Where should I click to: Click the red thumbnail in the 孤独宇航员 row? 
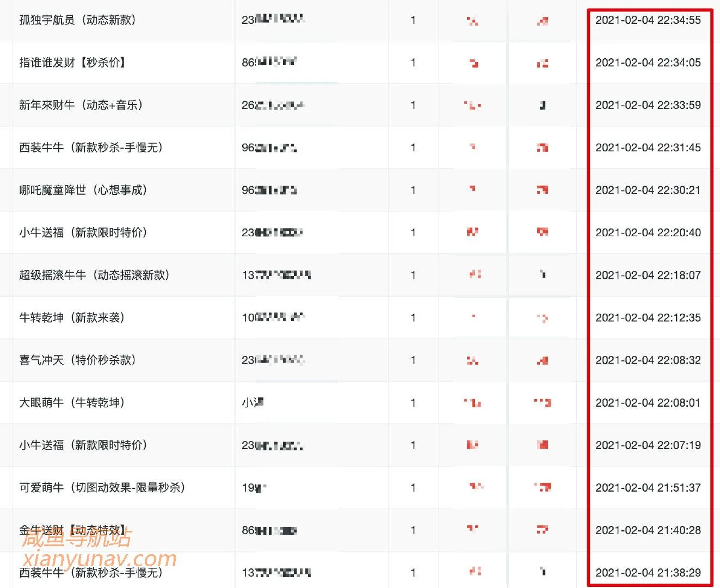472,20
